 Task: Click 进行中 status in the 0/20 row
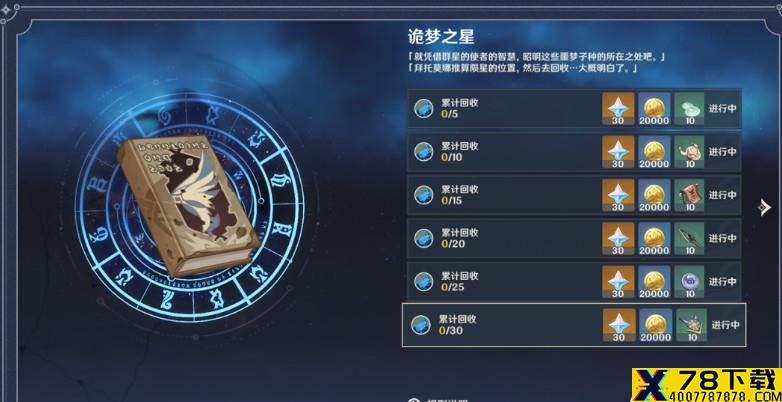pos(723,238)
